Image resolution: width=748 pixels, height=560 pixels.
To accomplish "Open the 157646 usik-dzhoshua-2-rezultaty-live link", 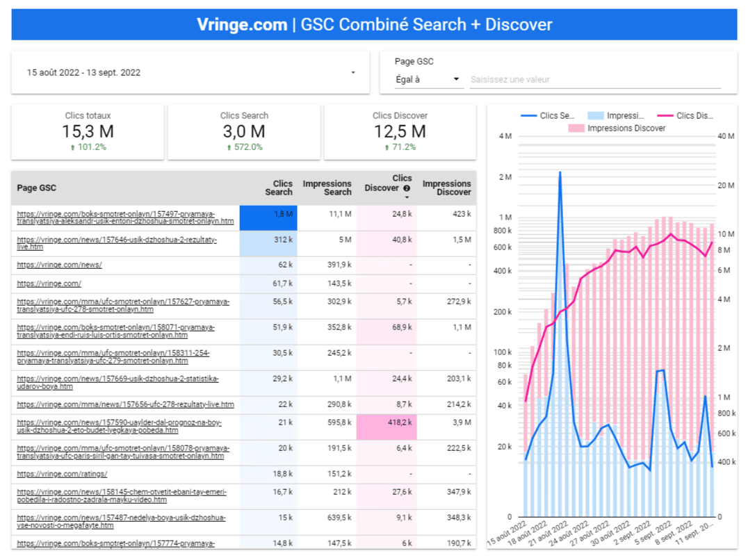I will (117, 243).
